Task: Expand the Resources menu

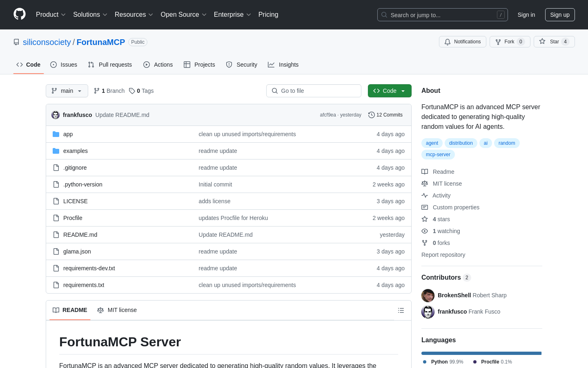Action: [134, 15]
